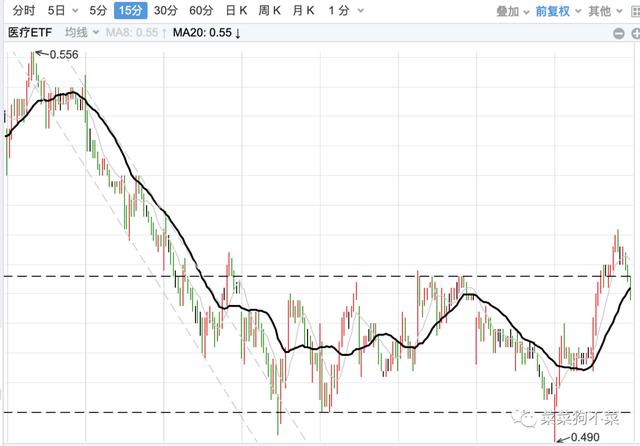Image resolution: width=640 pixels, height=446 pixels.
Task: Expand the dropdown arrow next to 5日
Action: coord(75,11)
